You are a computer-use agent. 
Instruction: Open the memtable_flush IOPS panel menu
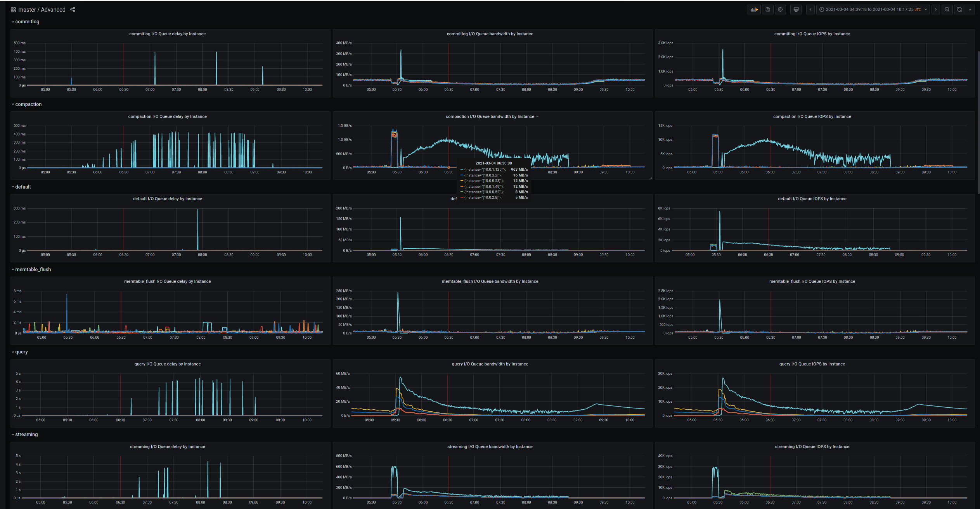point(812,281)
